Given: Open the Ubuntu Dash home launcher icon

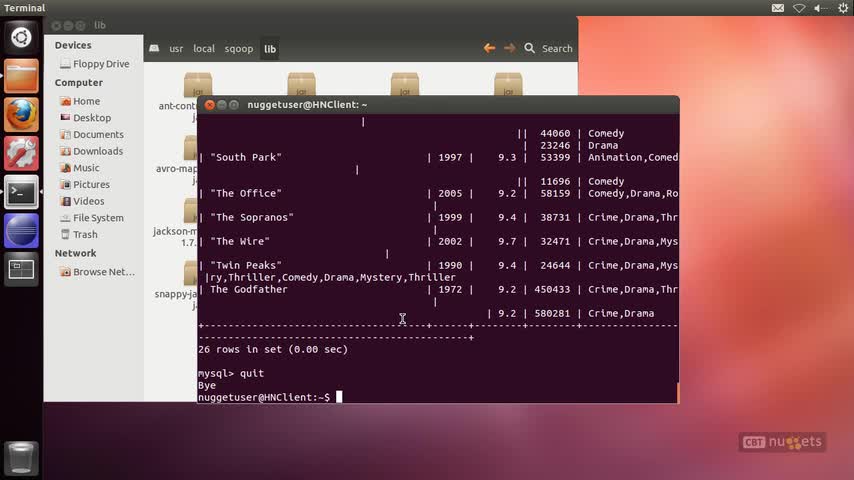Looking at the screenshot, I should pyautogui.click(x=21, y=37).
